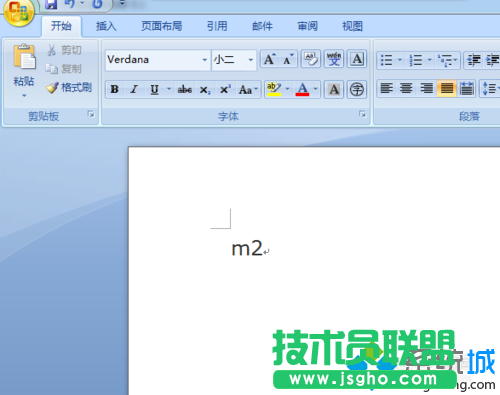Open the multilevel list menu
Image resolution: width=500 pixels, height=395 pixels.
tap(447, 60)
